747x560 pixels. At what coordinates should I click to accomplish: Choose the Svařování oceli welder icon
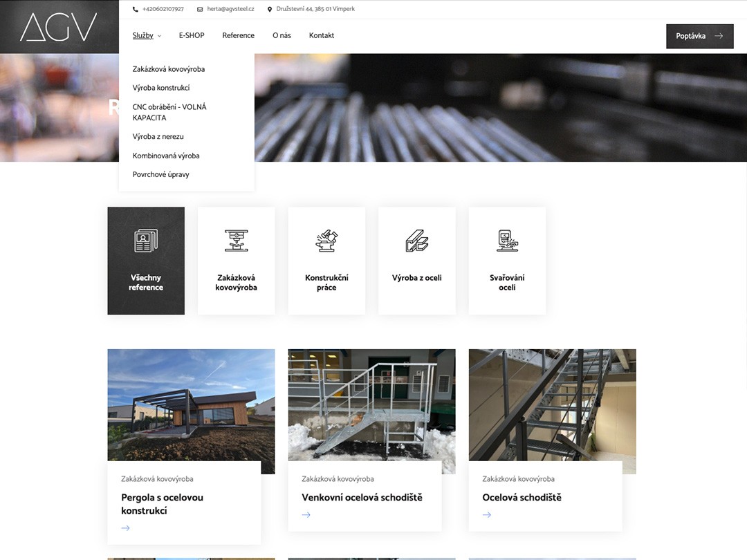[x=507, y=241]
